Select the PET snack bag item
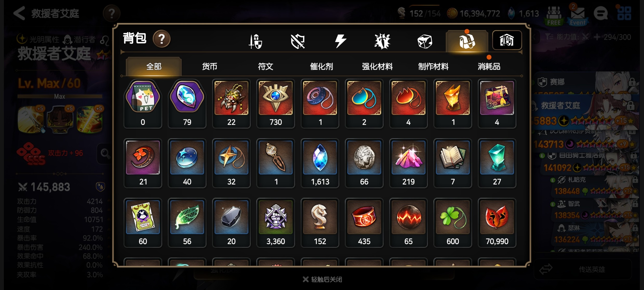644x290 pixels. tap(143, 103)
